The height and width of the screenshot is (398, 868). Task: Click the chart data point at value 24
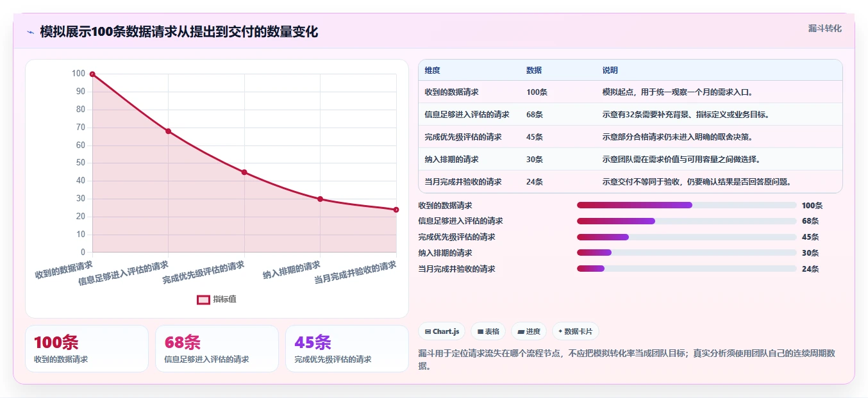(396, 210)
